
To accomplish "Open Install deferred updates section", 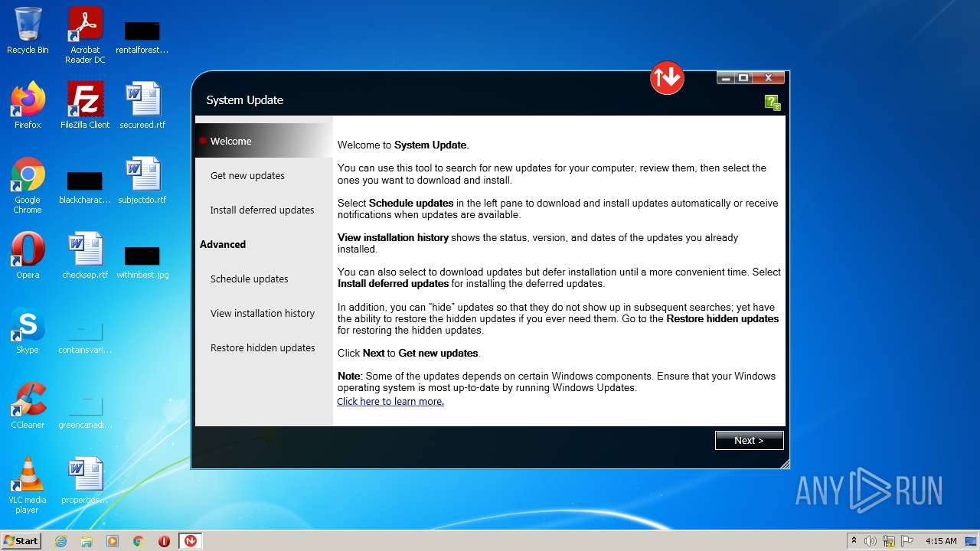I will click(264, 210).
